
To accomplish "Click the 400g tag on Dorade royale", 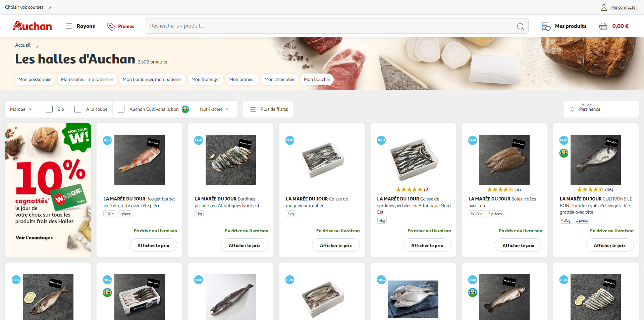I will click(x=566, y=220).
